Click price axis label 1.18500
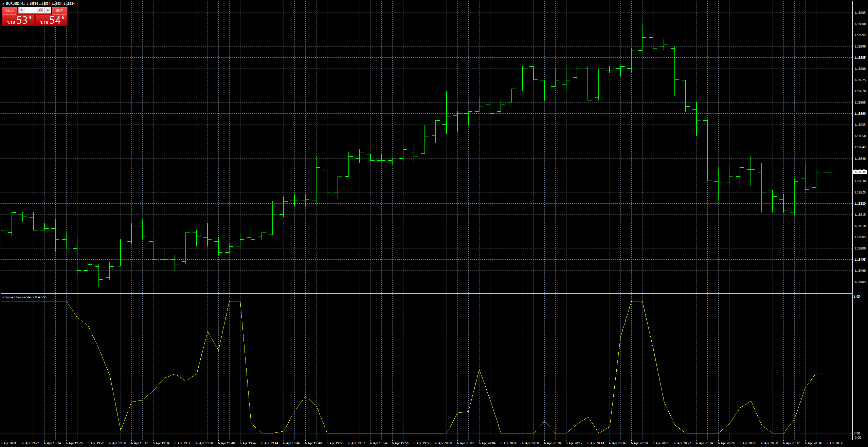Screen dimensions: 868x447 [x=860, y=248]
